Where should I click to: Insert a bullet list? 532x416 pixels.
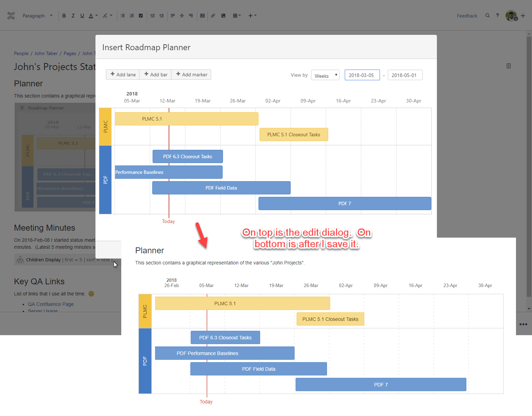click(123, 16)
